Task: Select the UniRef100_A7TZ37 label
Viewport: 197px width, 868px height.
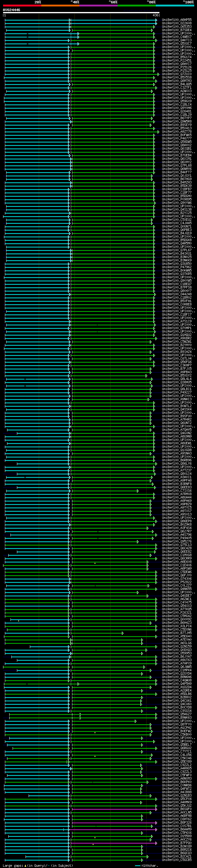Action: point(177,470)
